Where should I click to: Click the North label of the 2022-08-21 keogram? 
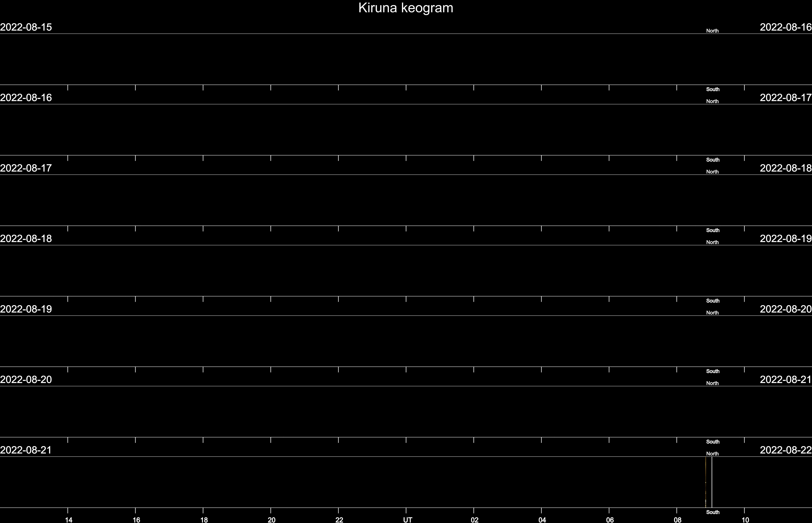click(x=712, y=454)
